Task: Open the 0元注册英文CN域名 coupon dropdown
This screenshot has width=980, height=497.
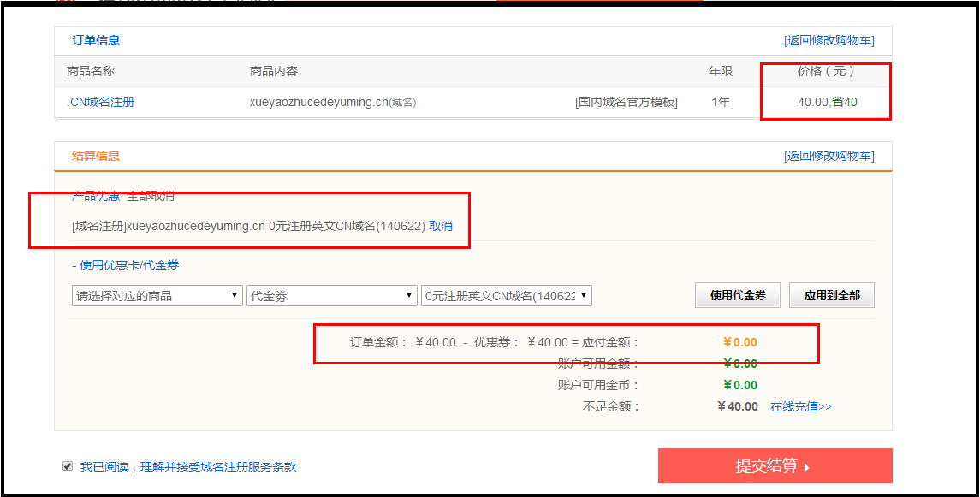Action: 506,296
